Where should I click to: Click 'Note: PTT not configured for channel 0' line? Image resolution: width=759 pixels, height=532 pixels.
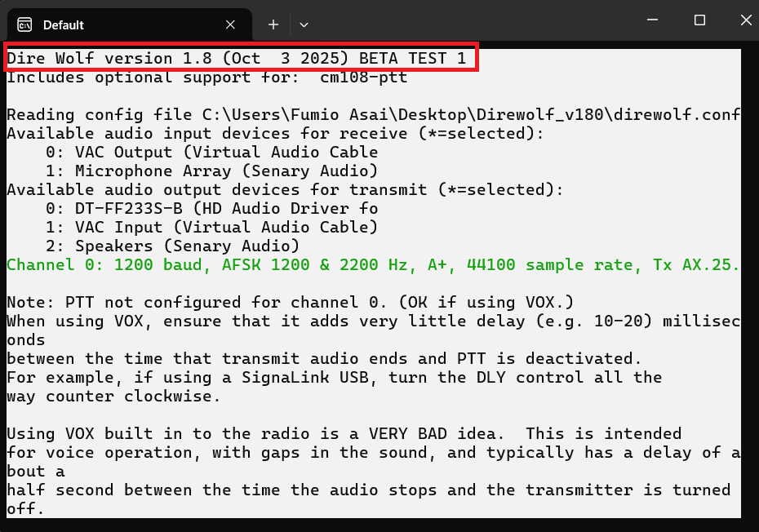290,303
